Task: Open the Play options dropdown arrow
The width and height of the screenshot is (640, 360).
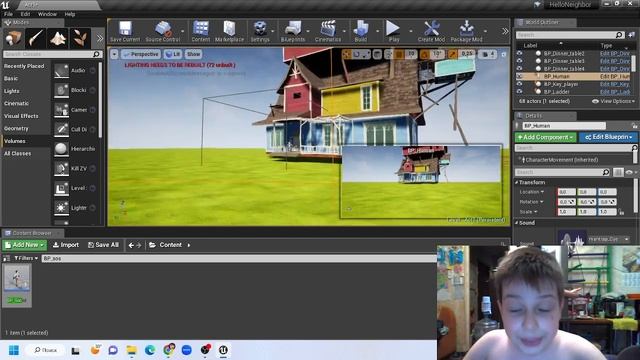Action: click(411, 31)
